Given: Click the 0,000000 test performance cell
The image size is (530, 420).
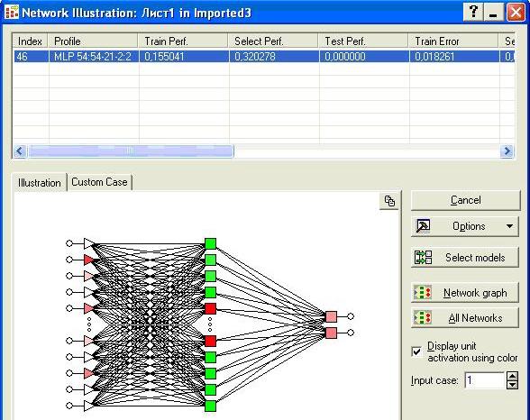Looking at the screenshot, I should [x=364, y=56].
